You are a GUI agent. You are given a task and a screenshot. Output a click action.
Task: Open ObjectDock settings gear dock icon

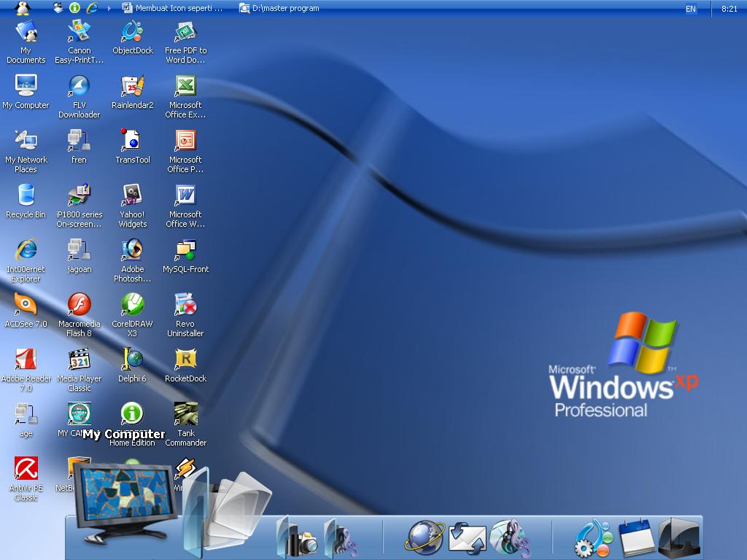[x=594, y=538]
